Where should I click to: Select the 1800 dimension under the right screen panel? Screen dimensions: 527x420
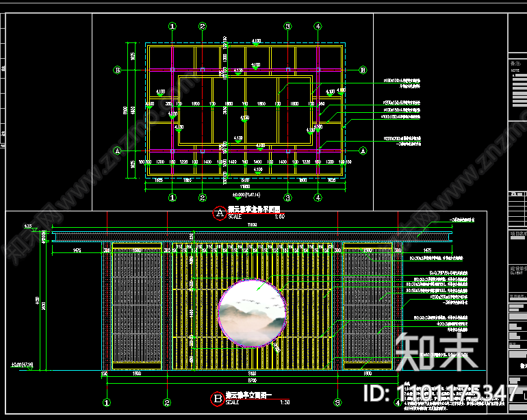click(x=368, y=373)
